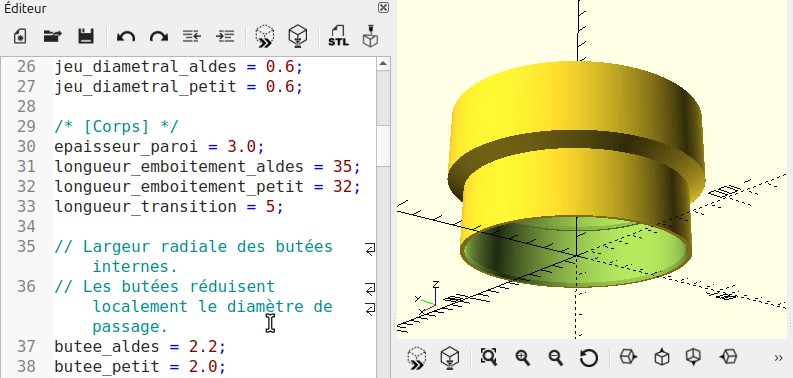Render the model from viewport toolbar
The height and width of the screenshot is (378, 793).
click(450, 358)
